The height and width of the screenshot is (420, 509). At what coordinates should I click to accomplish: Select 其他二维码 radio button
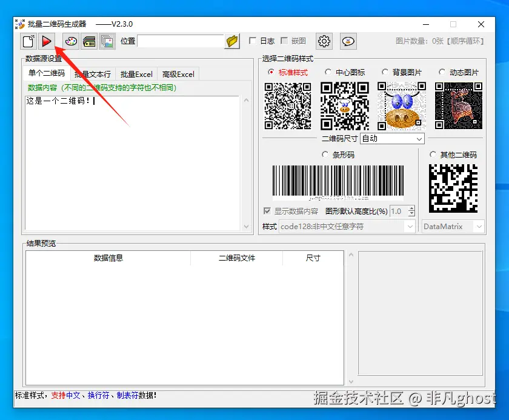point(433,155)
